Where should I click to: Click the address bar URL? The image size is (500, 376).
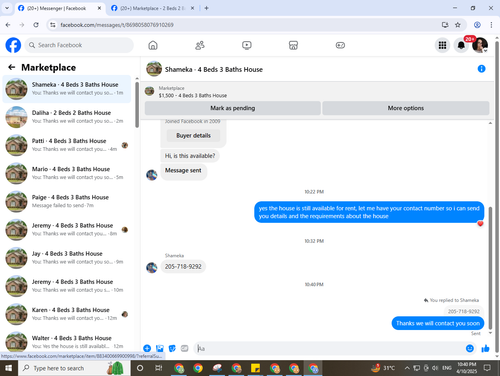tap(117, 25)
